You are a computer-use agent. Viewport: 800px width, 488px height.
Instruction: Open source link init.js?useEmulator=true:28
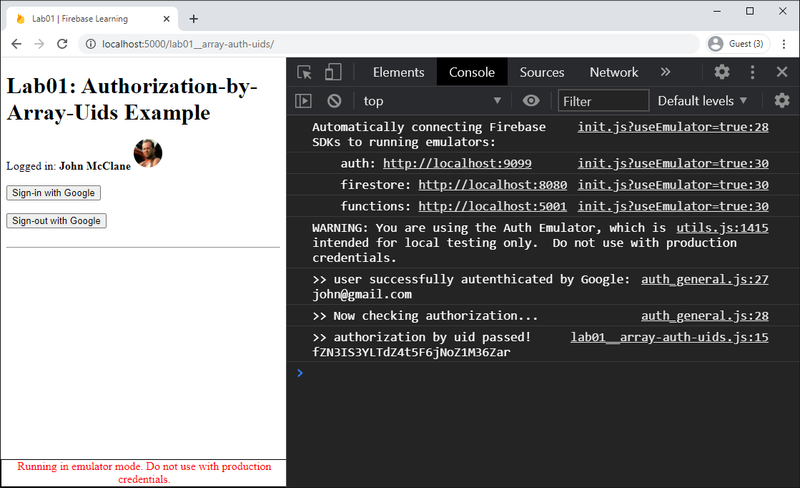pos(673,127)
